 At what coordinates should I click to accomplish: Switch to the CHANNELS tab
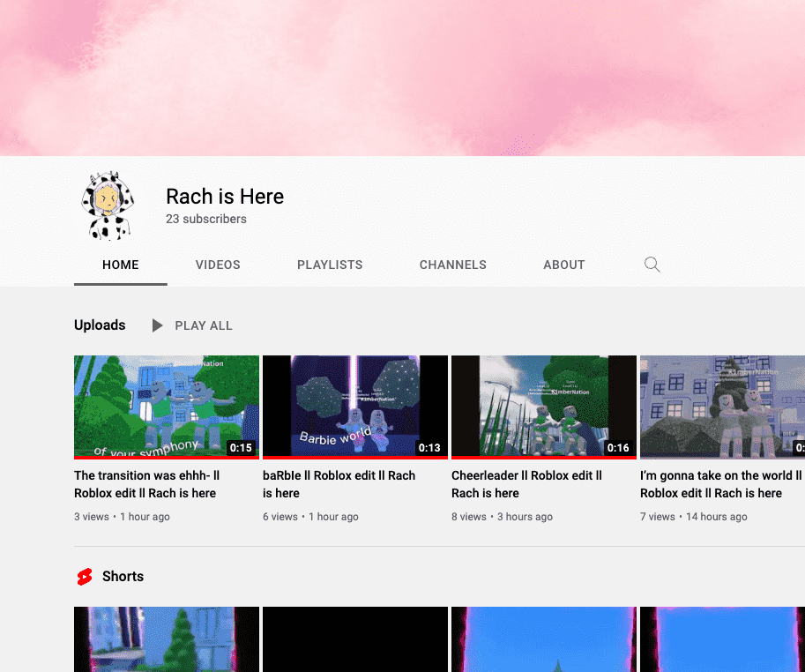tap(453, 265)
